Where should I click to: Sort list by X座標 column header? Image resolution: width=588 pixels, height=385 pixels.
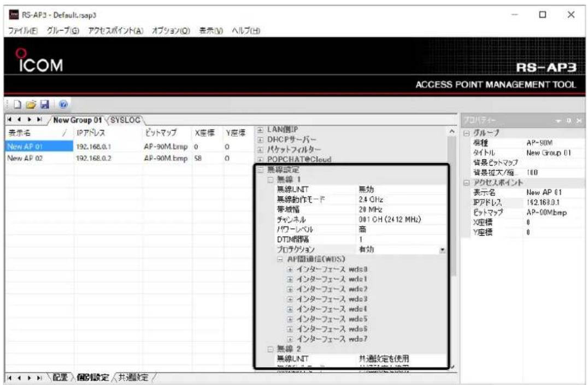pyautogui.click(x=207, y=133)
